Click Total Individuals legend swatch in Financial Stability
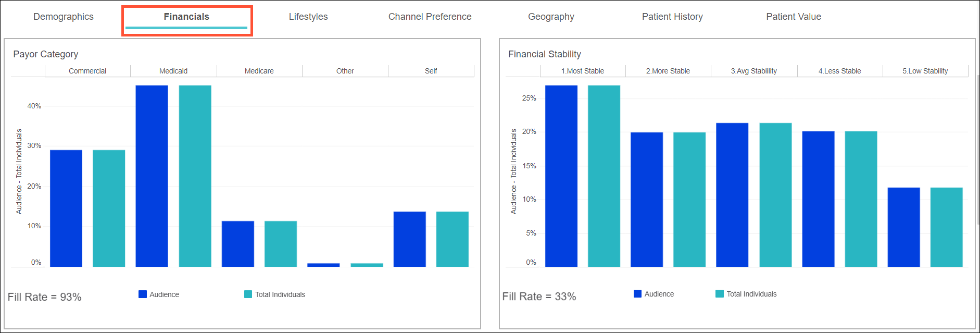Image resolution: width=980 pixels, height=333 pixels. (720, 294)
